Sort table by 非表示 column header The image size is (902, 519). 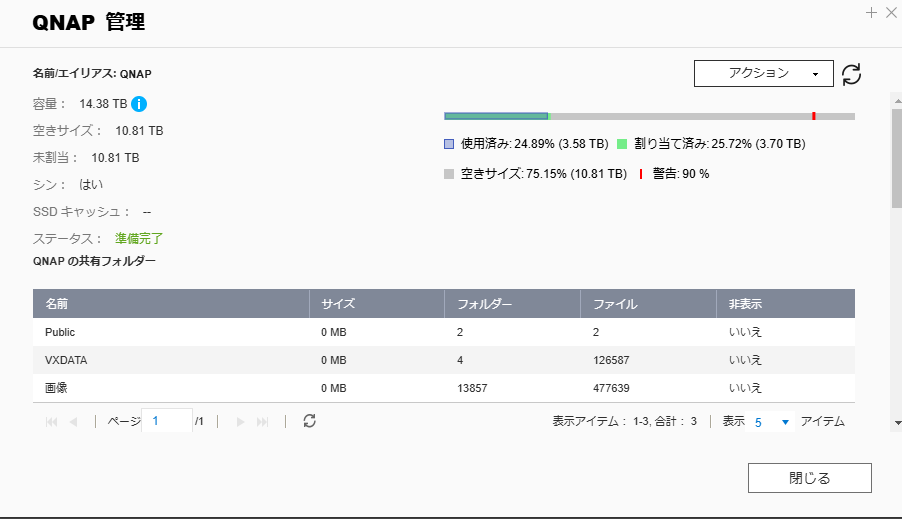pyautogui.click(x=786, y=304)
